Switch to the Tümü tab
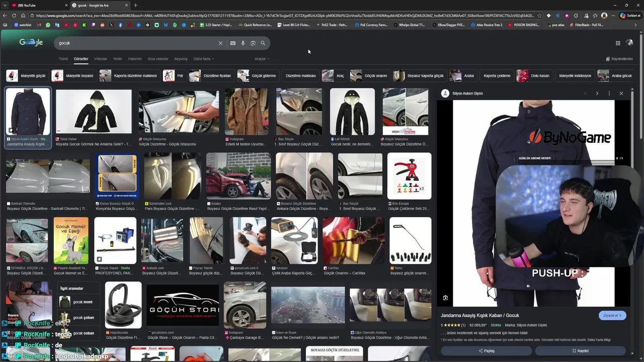 click(63, 59)
